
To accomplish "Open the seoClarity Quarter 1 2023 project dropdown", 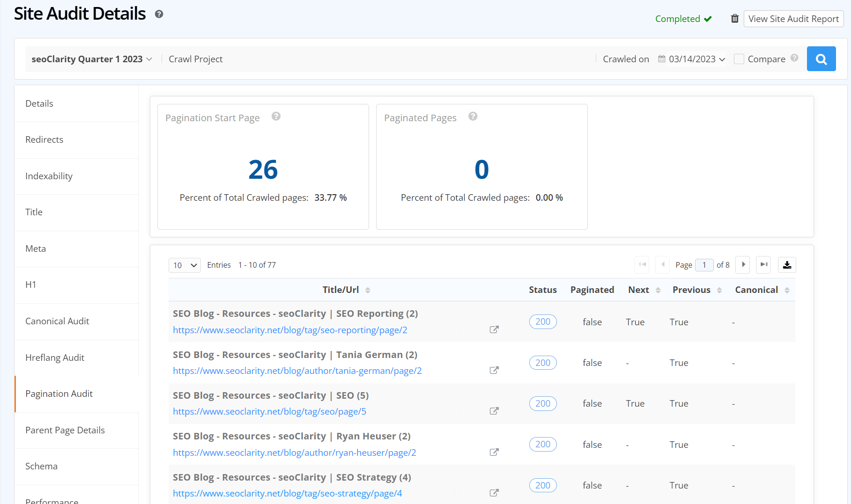I will coord(92,59).
